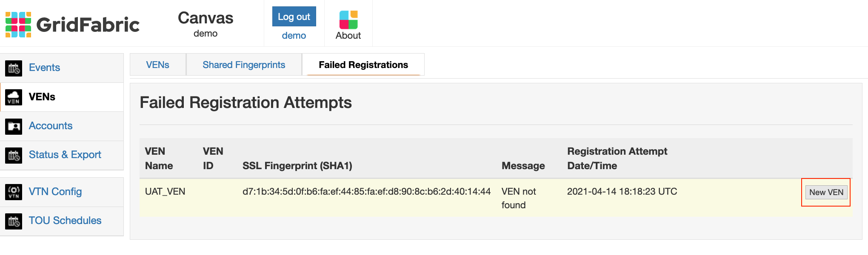Navigate to TOU Schedules from the sidebar
Screen dimensions: 868x255
click(x=65, y=221)
